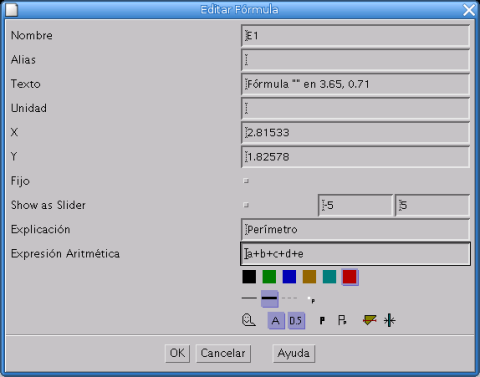This screenshot has height=377, width=480.
Task: Pick the green color swatch
Action: [x=269, y=277]
